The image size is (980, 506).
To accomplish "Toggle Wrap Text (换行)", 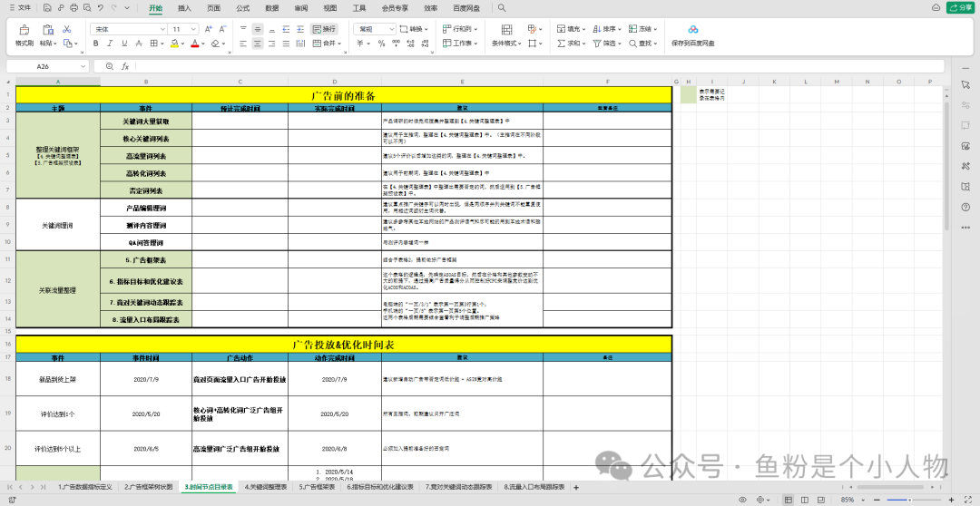I will (x=324, y=29).
